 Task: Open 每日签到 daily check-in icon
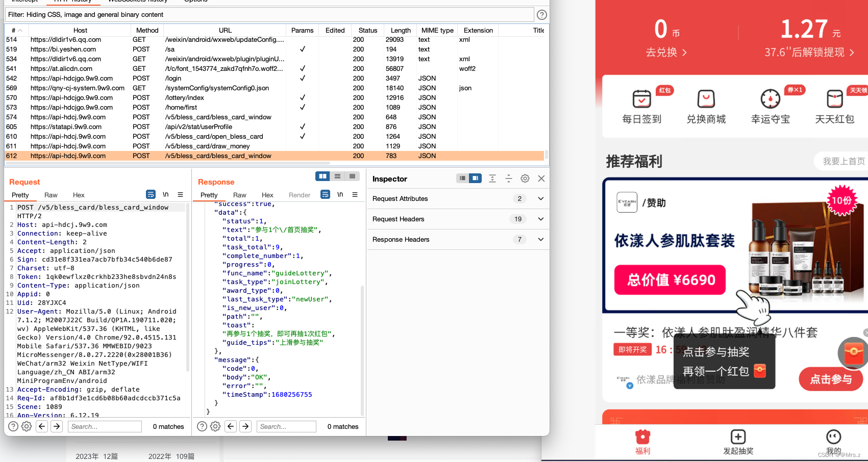641,107
